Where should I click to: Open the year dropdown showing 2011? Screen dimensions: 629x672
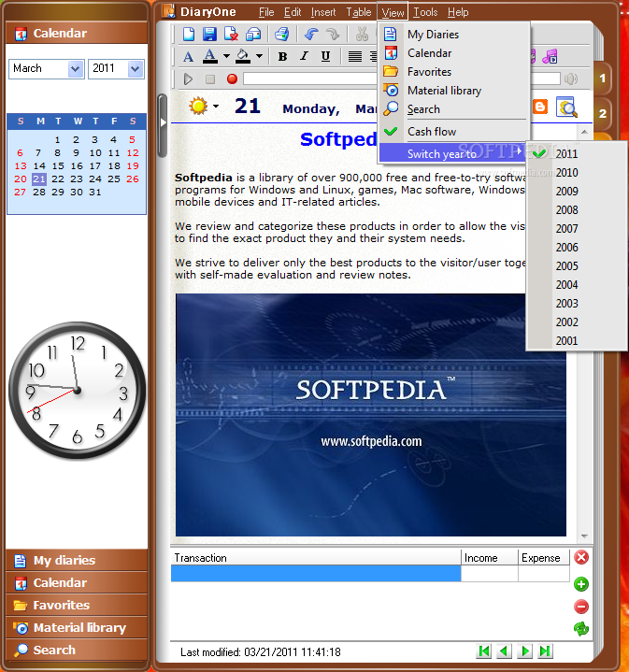135,69
